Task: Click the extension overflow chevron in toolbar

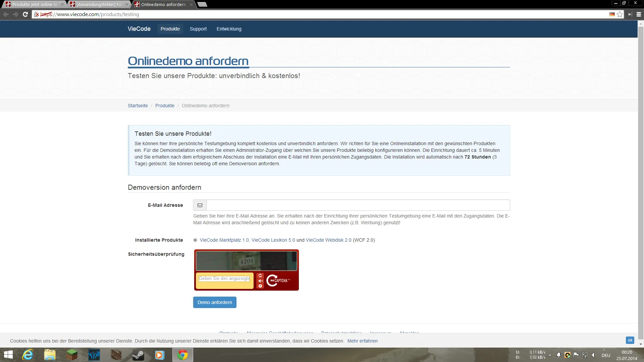Action: [x=630, y=14]
